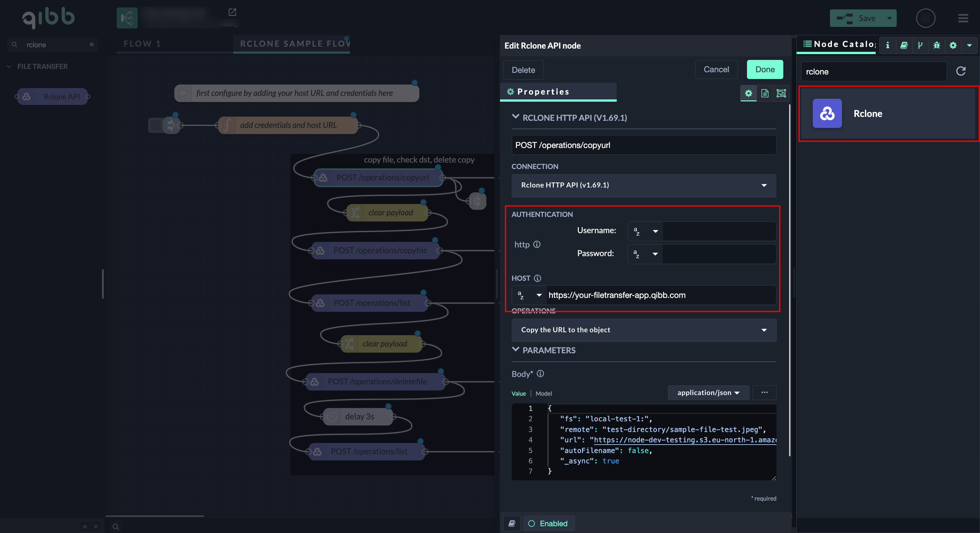Screen dimensions: 980x533
Task: Collapse the PARAMETERS section
Action: tap(516, 350)
